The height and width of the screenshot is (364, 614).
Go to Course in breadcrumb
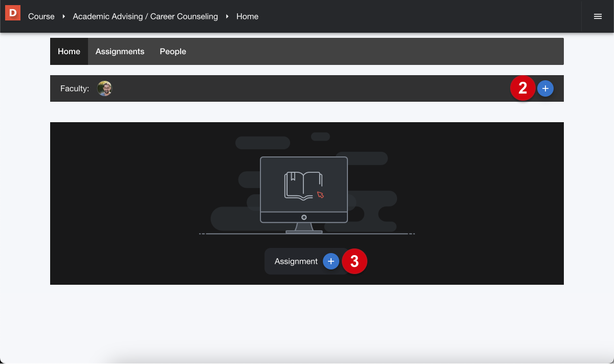point(41,16)
